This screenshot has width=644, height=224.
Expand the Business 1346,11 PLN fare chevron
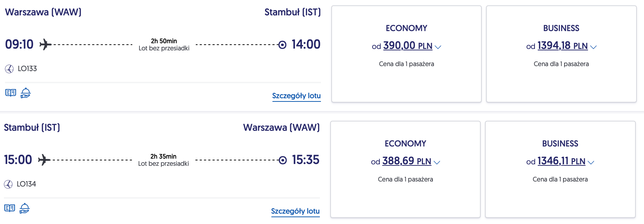pos(591,162)
